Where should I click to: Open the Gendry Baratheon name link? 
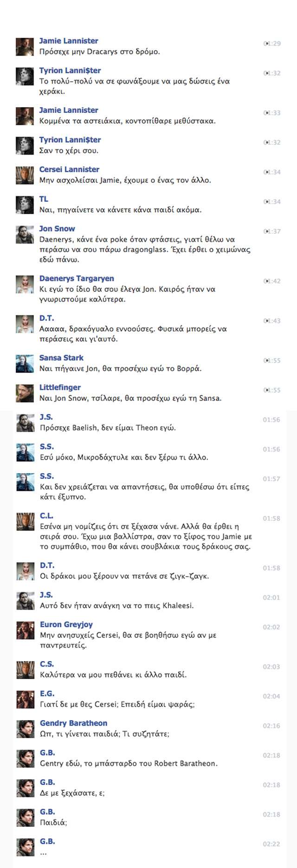(73, 723)
